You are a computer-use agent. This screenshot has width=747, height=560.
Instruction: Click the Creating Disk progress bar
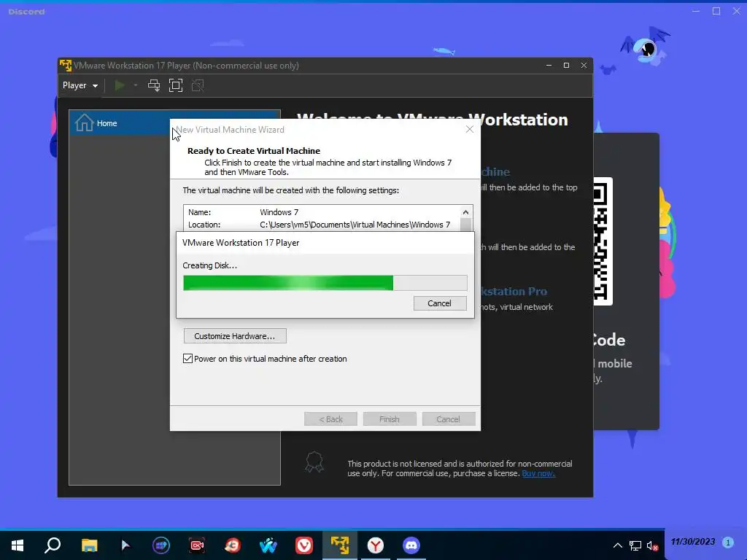(325, 283)
